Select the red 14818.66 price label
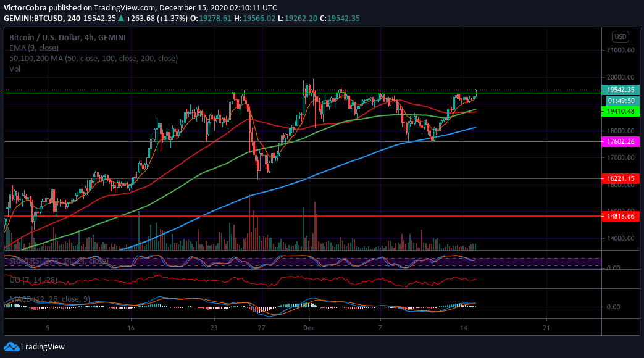Viewport: 644px width, 358px height. [x=621, y=216]
